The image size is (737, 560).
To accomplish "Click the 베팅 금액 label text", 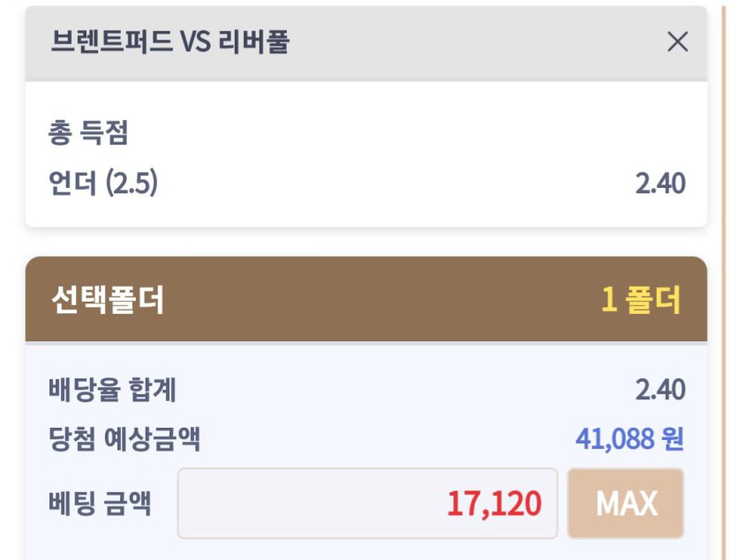I will coord(100,504).
